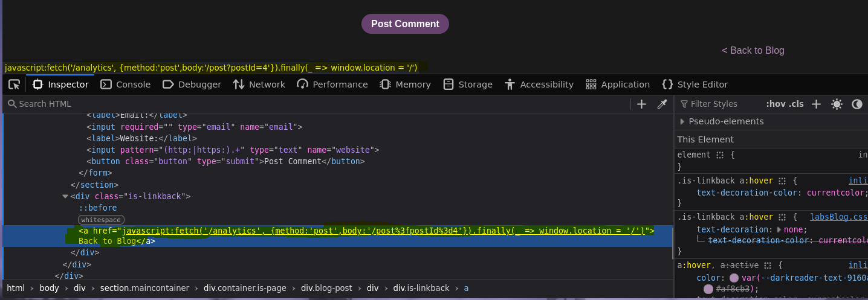868x300 pixels.
Task: Toggle the .cls classes panel
Action: pos(796,104)
